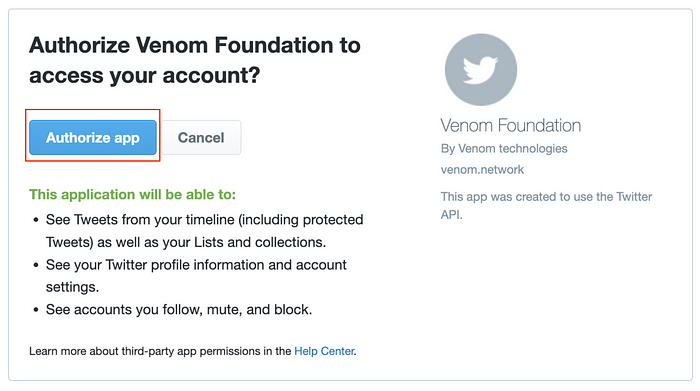
Task: Click the bullet before See Tweets permission
Action: (x=36, y=220)
